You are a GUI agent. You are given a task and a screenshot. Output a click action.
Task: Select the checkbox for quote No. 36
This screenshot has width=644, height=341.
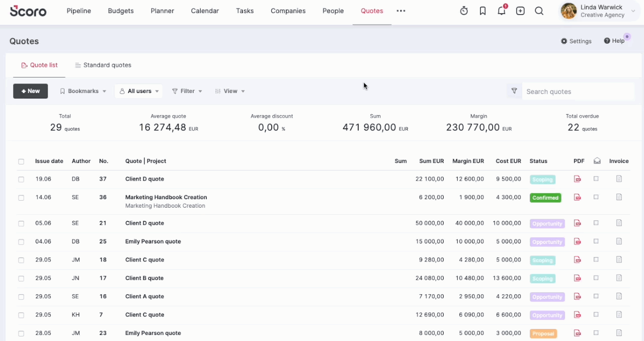click(x=21, y=198)
